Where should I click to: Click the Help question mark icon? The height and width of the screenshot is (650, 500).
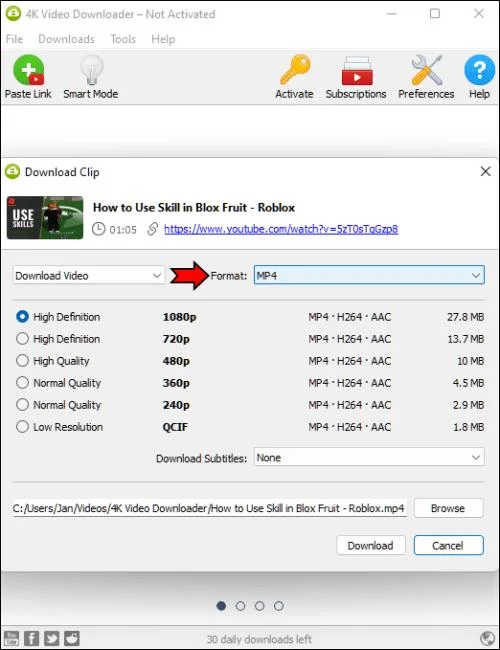(x=479, y=70)
